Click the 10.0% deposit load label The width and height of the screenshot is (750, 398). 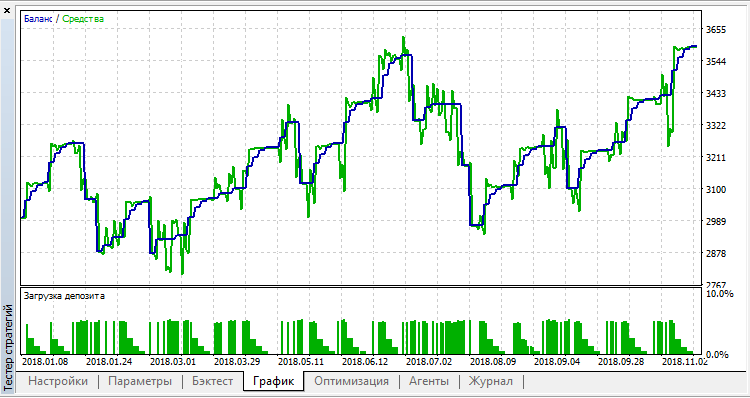(719, 294)
